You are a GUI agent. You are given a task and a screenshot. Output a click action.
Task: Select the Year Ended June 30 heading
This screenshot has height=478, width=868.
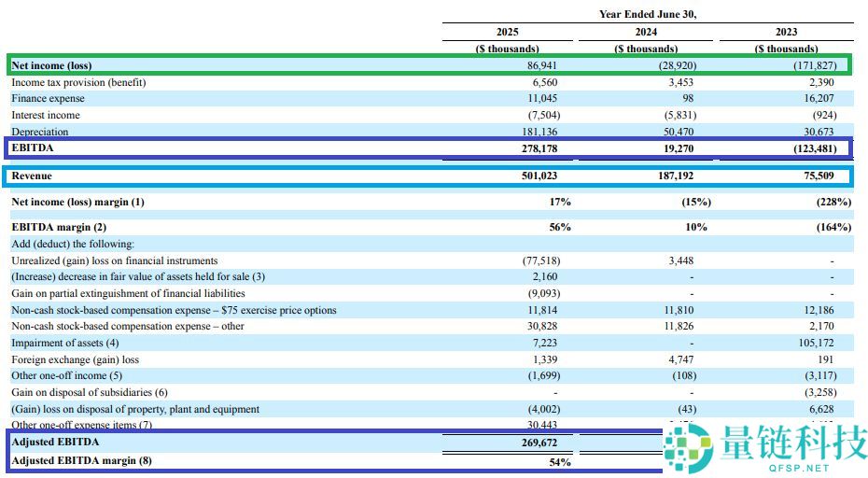[647, 14]
